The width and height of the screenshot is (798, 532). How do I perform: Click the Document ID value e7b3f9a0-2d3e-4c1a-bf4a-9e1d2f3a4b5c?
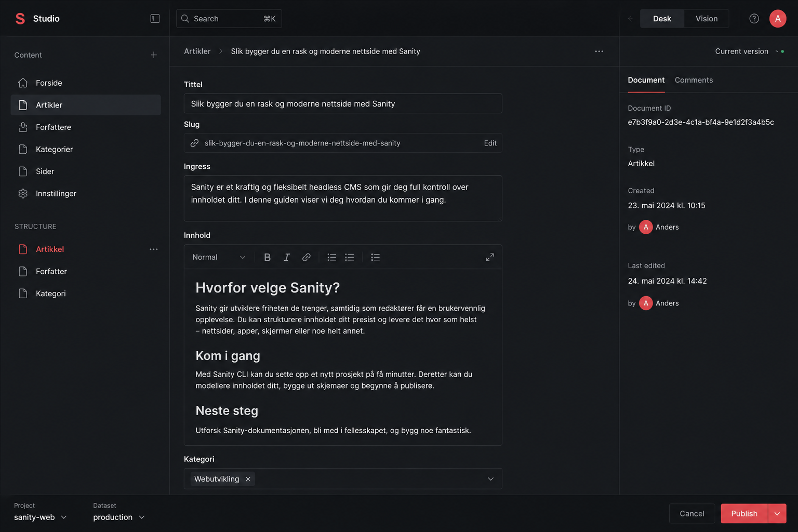(701, 122)
